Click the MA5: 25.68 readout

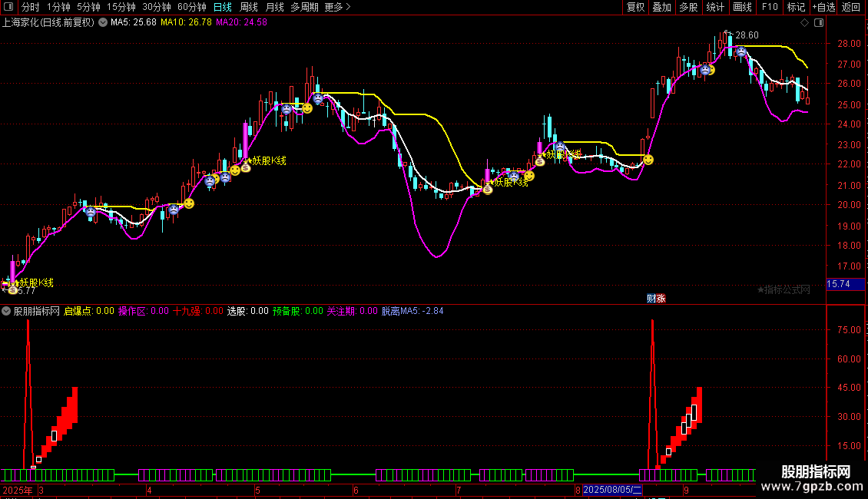point(134,23)
